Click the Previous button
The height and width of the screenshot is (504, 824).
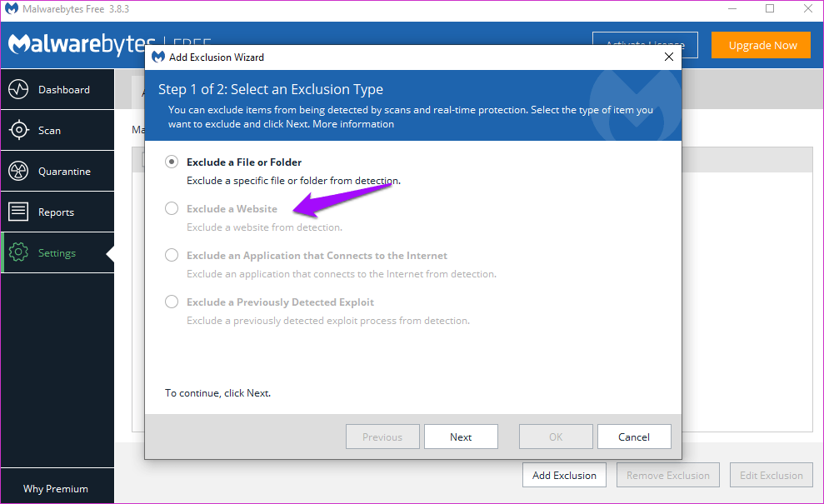coord(382,437)
